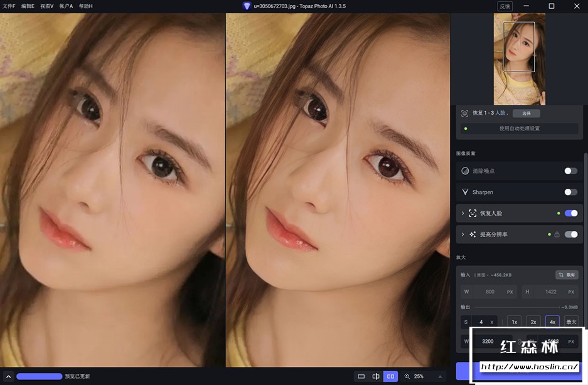
Task: Minimize the Topaz Photo AI window
Action: coord(526,6)
